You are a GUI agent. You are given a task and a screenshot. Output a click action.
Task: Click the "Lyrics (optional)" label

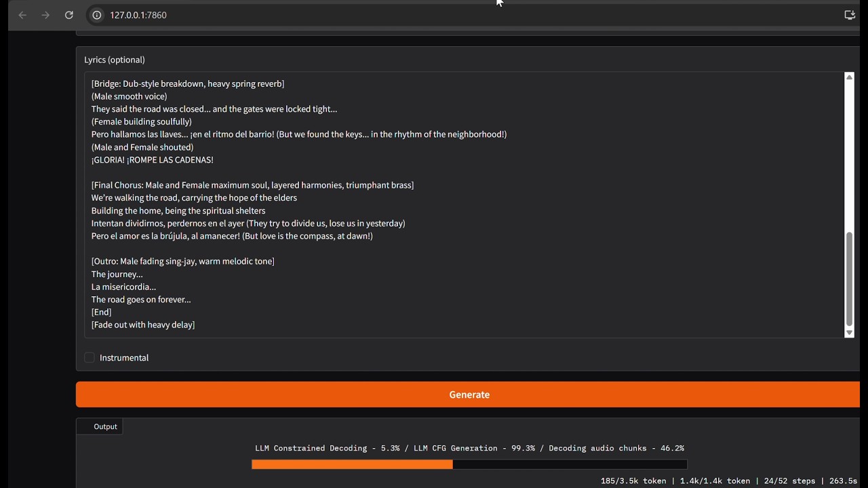(115, 60)
